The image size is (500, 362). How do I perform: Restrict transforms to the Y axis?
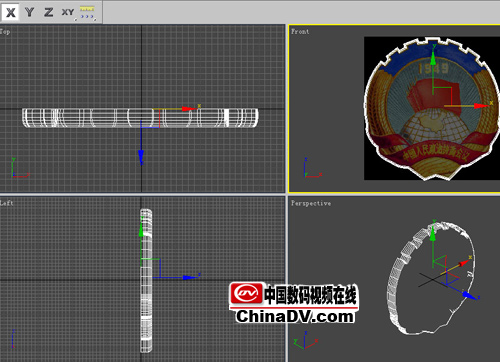point(30,12)
